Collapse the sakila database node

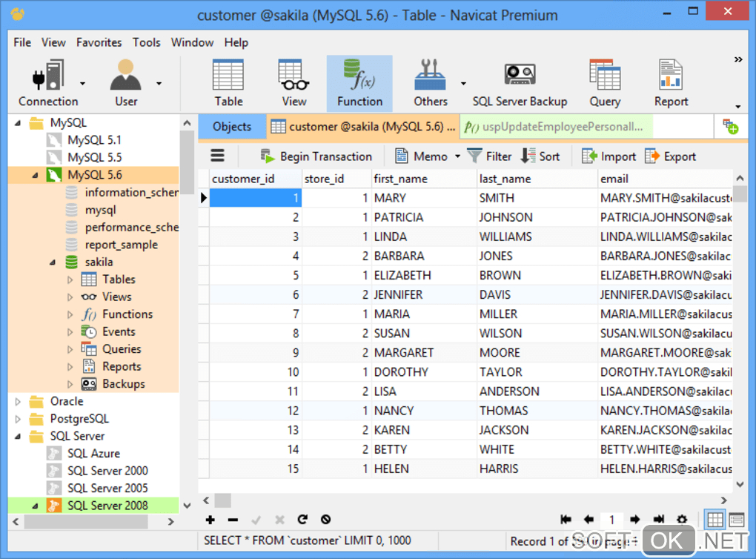[x=53, y=262]
